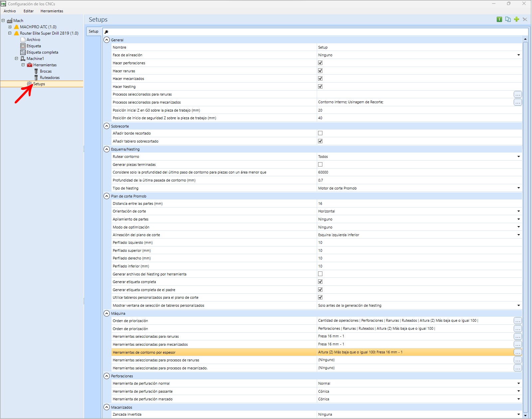The width and height of the screenshot is (532, 419).
Task: Click the green rename setup icon
Action: (x=499, y=19)
